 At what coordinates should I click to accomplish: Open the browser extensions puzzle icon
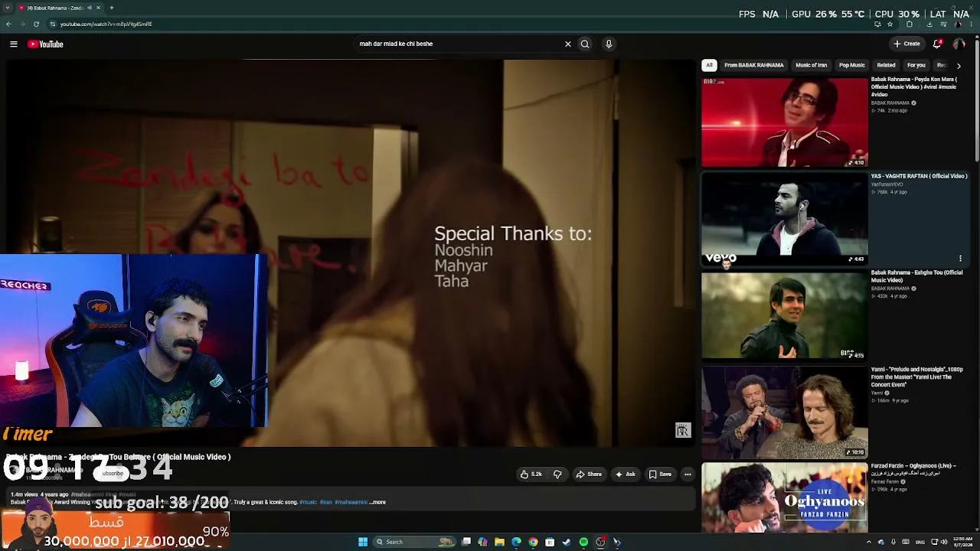[x=910, y=24]
